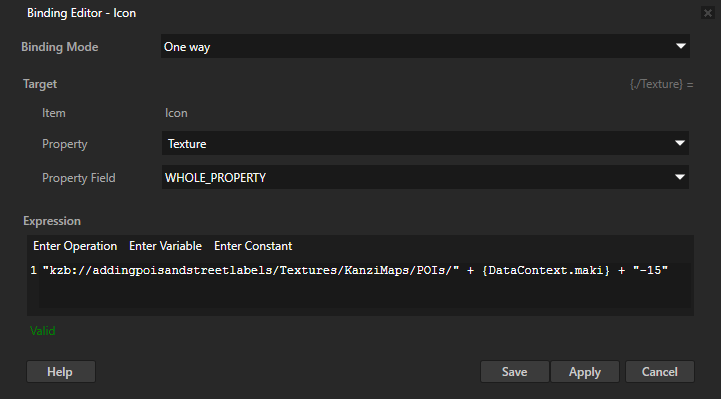Viewport: 721px width, 399px height.
Task: Click the Binding Mode label
Action: coord(60,47)
